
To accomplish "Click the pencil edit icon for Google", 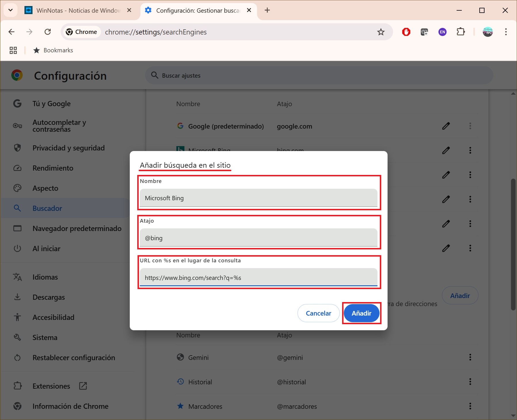I will 446,126.
